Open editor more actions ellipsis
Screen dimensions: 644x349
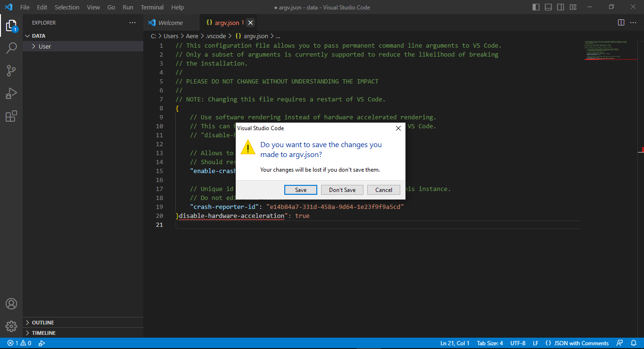point(634,23)
